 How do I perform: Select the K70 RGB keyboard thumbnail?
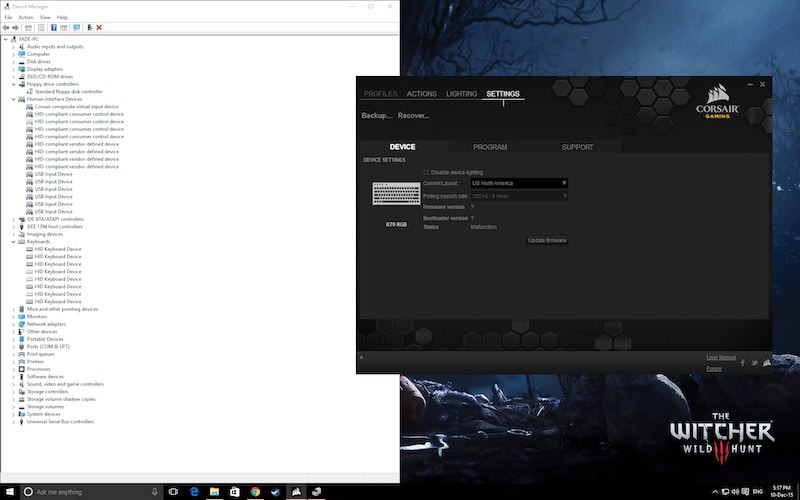[x=396, y=194]
